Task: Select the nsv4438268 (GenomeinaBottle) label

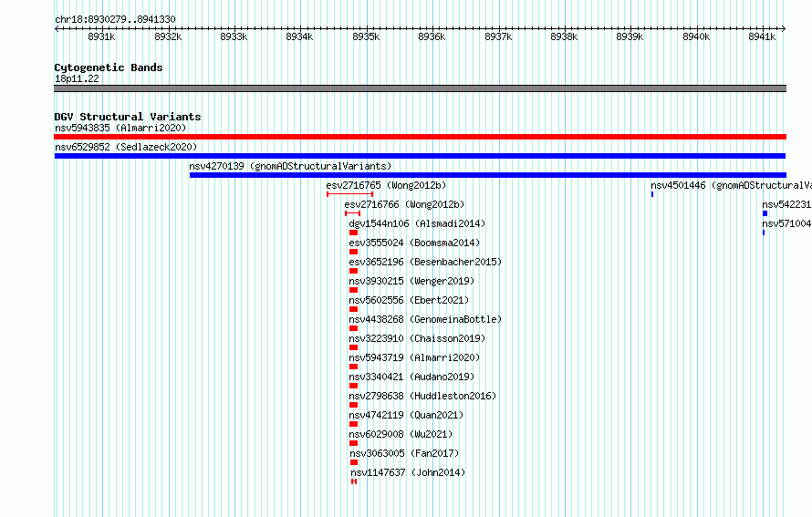Action: (x=425, y=319)
